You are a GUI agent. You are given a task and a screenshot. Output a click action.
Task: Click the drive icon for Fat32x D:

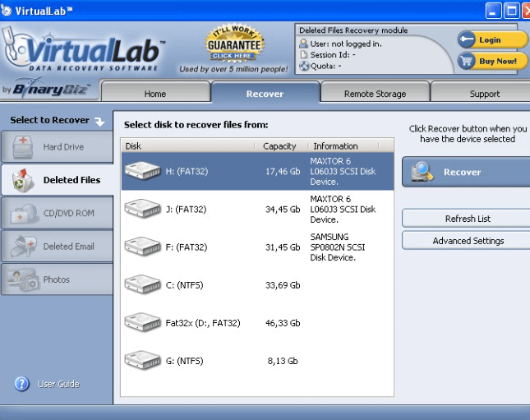(142, 322)
